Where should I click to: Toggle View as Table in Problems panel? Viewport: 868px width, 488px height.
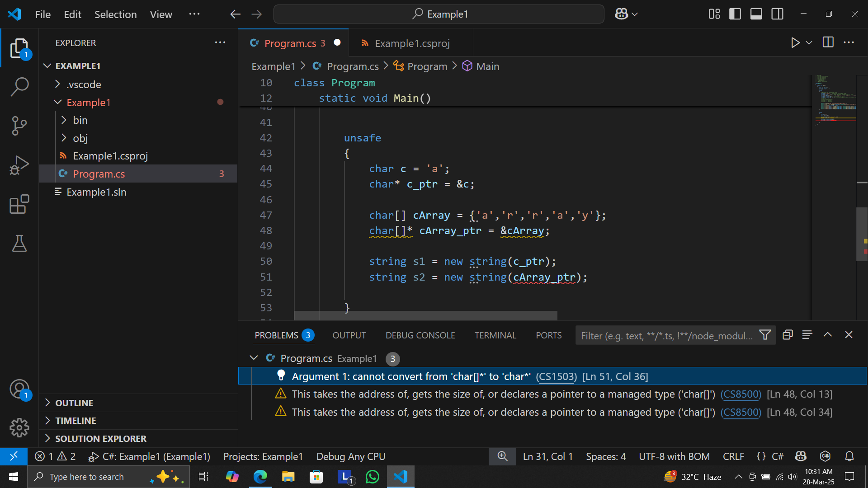[x=807, y=335]
